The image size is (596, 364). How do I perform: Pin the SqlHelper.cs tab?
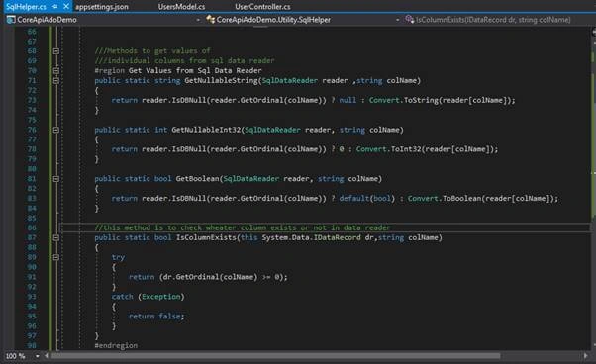coord(55,7)
